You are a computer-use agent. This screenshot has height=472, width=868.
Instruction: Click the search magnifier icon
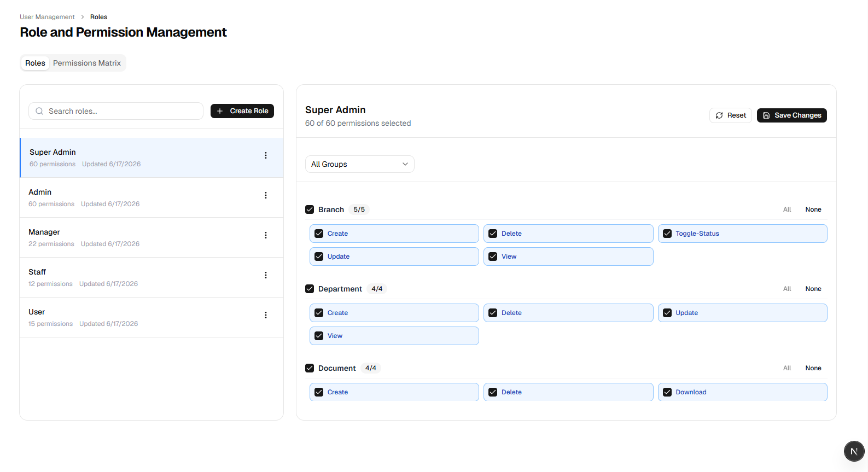(x=39, y=111)
